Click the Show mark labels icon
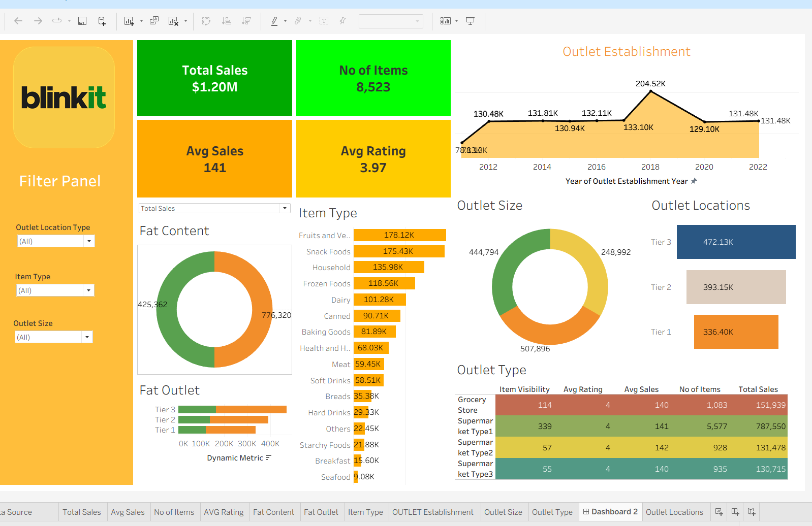 pos(324,21)
